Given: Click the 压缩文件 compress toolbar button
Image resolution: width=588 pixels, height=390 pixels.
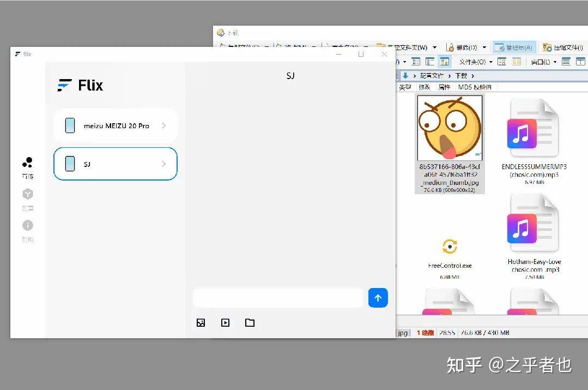Looking at the screenshot, I should (x=563, y=47).
